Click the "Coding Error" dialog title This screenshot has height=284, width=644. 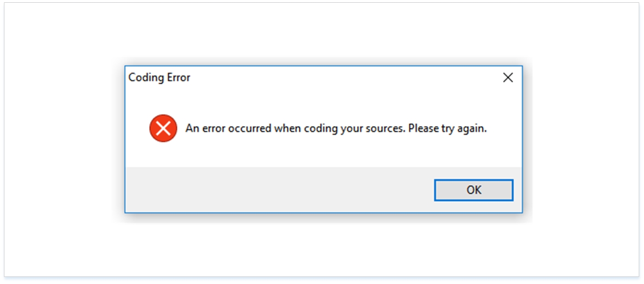coord(159,78)
